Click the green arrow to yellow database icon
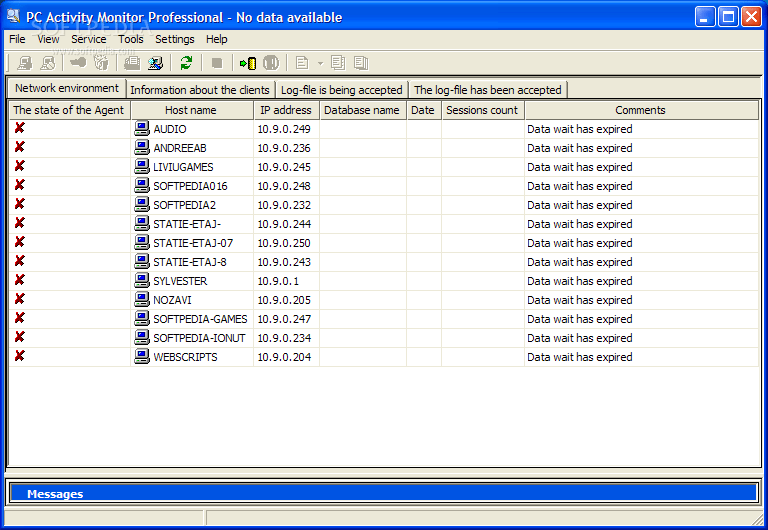This screenshot has height=530, width=768. pos(248,63)
